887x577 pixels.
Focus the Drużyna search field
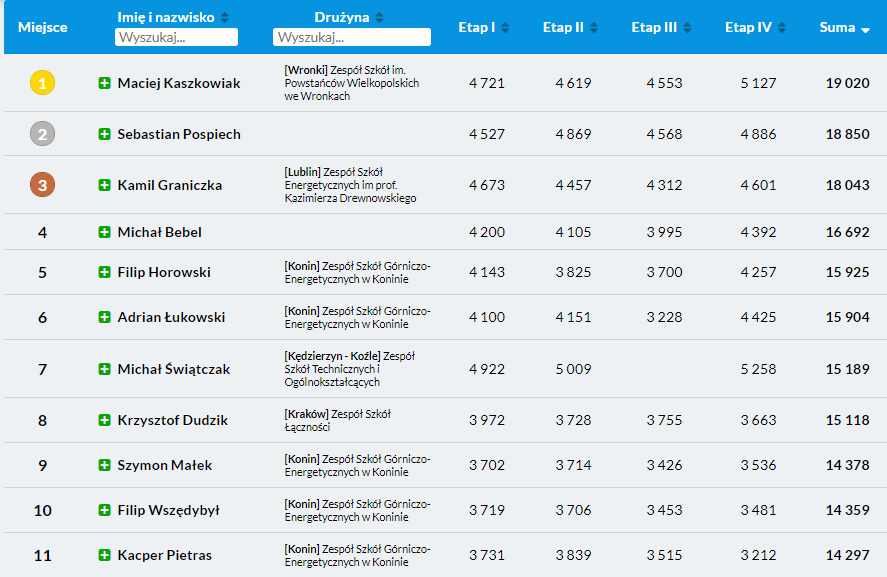(351, 37)
